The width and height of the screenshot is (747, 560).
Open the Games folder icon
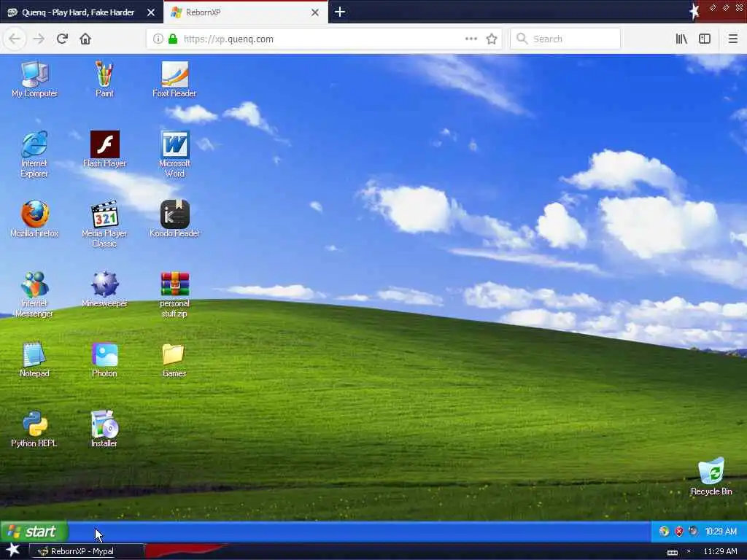[174, 359]
